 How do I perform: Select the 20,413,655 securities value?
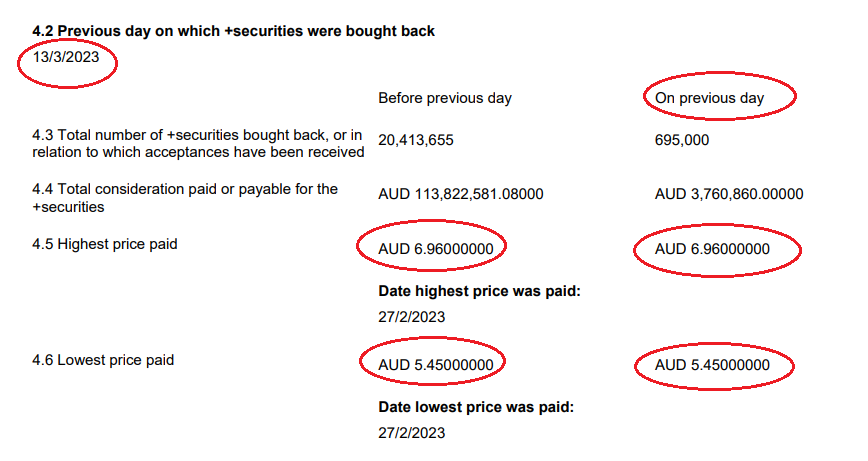pos(416,140)
